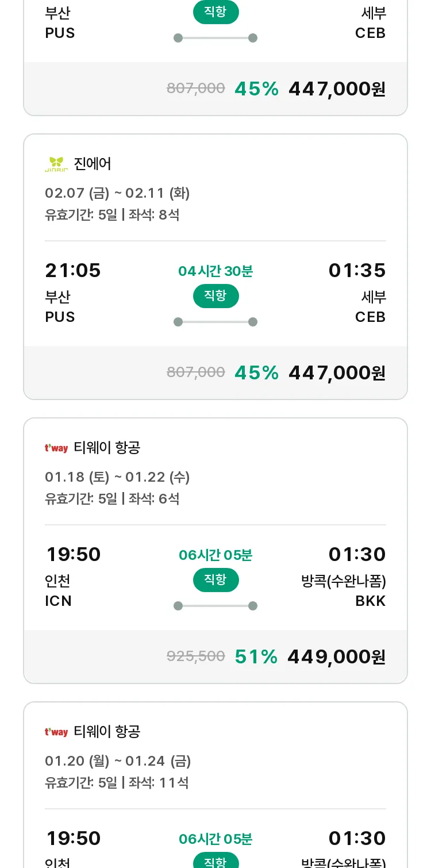
Task: Click the t'way logo on 01.18 flight
Action: click(56, 448)
